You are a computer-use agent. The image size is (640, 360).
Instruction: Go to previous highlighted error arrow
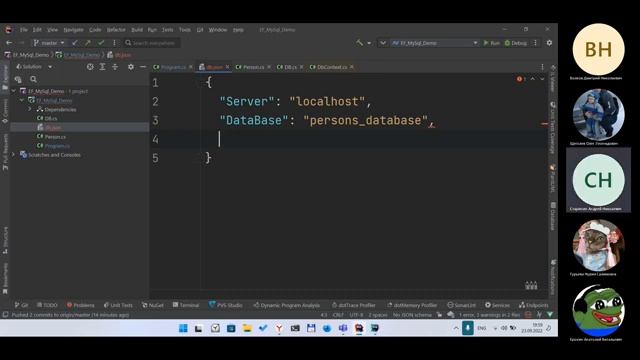click(x=533, y=79)
